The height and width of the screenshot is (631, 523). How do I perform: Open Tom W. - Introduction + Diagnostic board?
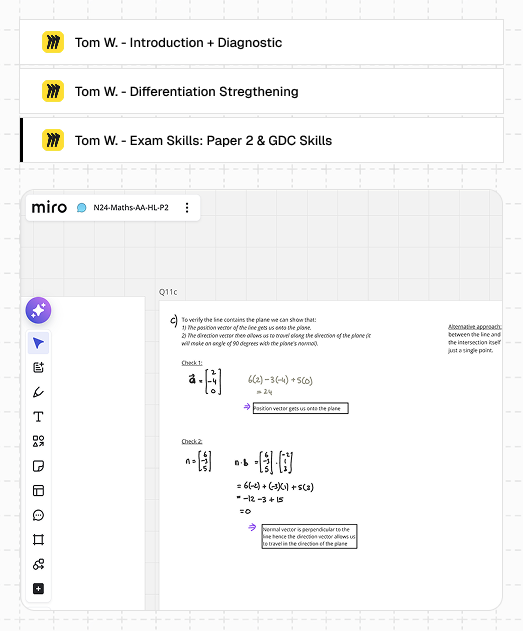(x=262, y=42)
